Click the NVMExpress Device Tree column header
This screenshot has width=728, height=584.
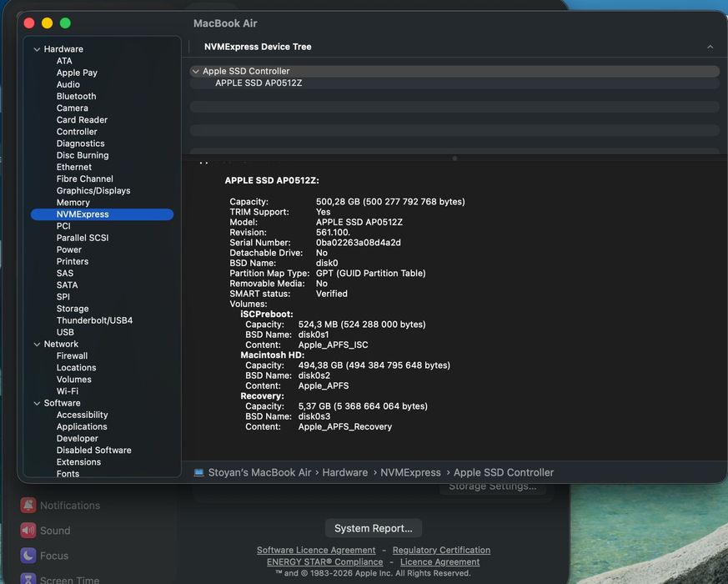point(258,47)
